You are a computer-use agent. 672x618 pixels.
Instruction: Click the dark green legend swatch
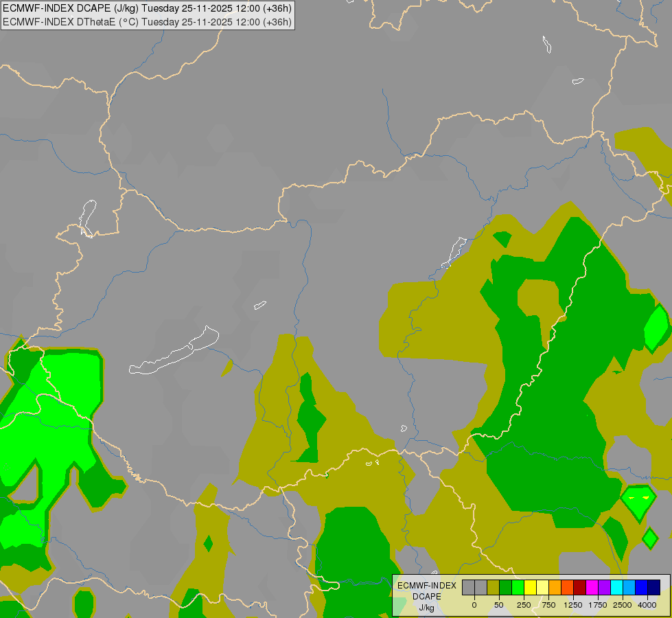[506, 587]
